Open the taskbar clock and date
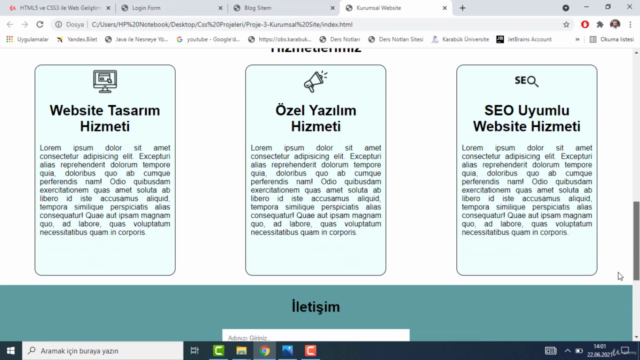This screenshot has height=360, width=640. [600, 351]
